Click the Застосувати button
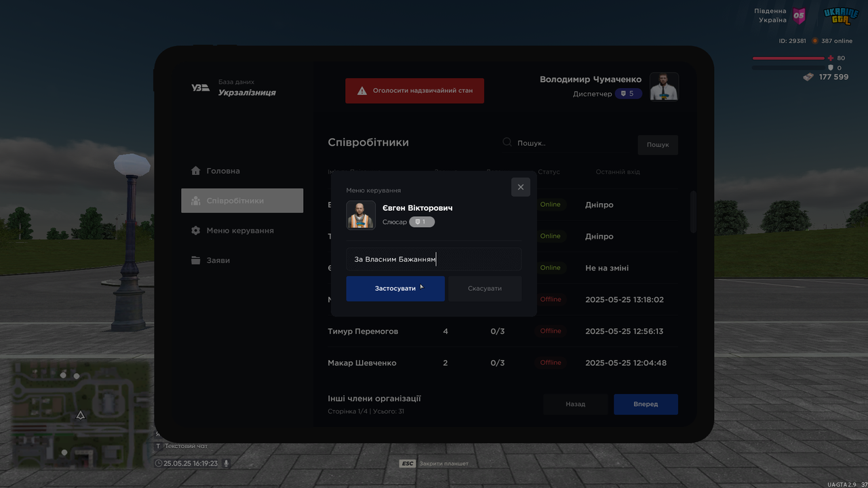Viewport: 868px width, 488px height. (395, 289)
